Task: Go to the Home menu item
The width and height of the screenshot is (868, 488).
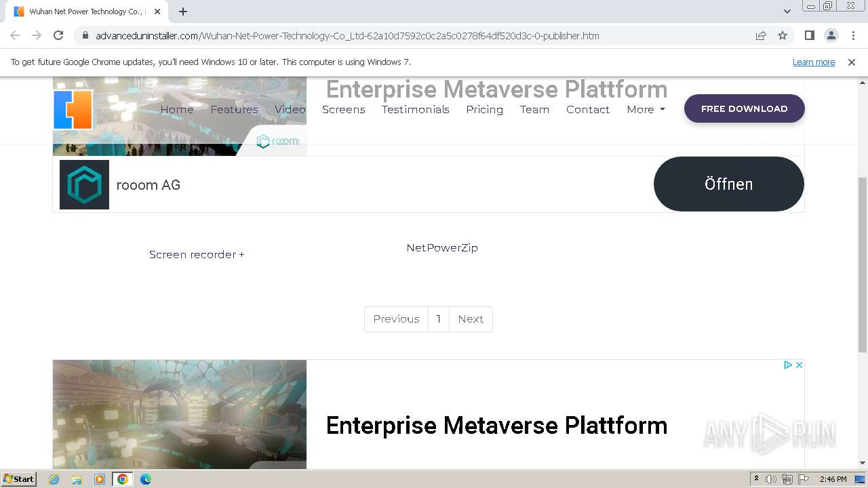Action: pyautogui.click(x=177, y=109)
